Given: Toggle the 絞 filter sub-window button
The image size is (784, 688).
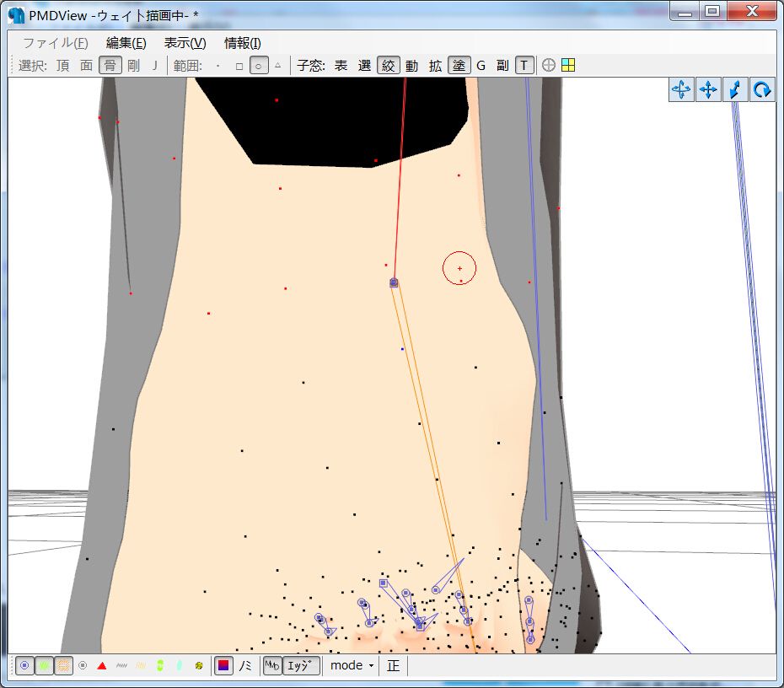Looking at the screenshot, I should point(388,65).
